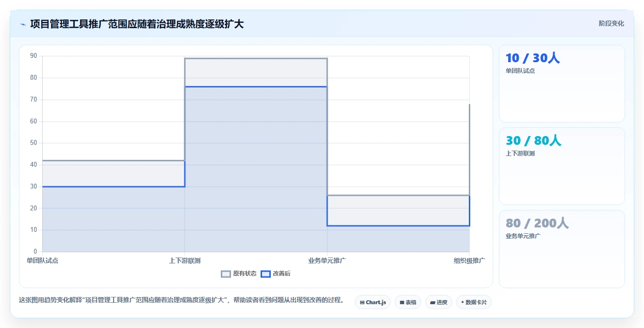Click the icon inside the 进度 tag
Image resolution: width=644 pixels, height=328 pixels.
(x=432, y=302)
